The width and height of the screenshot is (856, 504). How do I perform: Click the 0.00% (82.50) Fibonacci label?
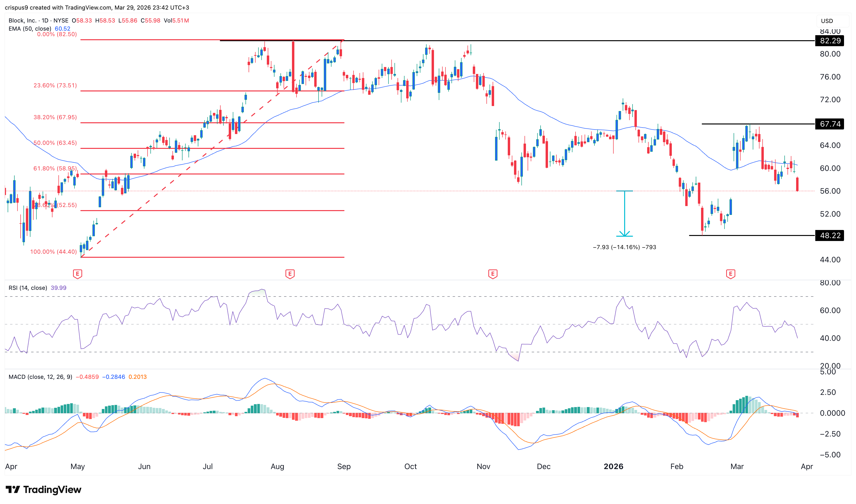pos(57,34)
